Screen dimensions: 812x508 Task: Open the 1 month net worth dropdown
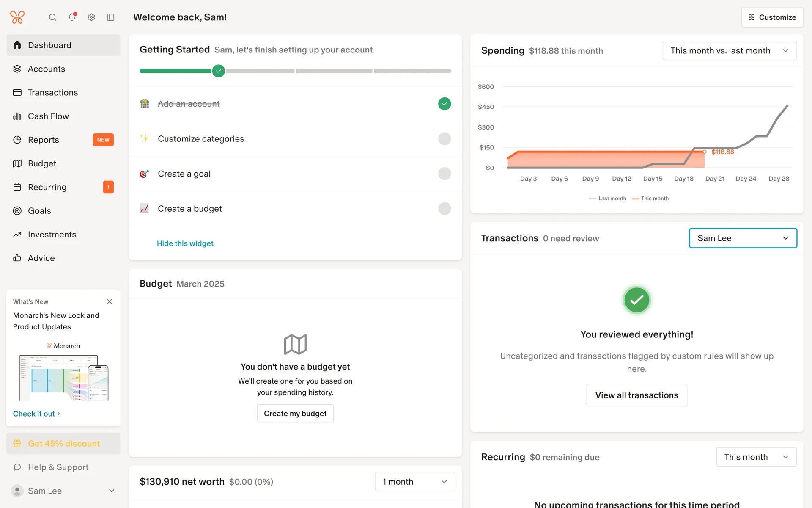tap(414, 482)
